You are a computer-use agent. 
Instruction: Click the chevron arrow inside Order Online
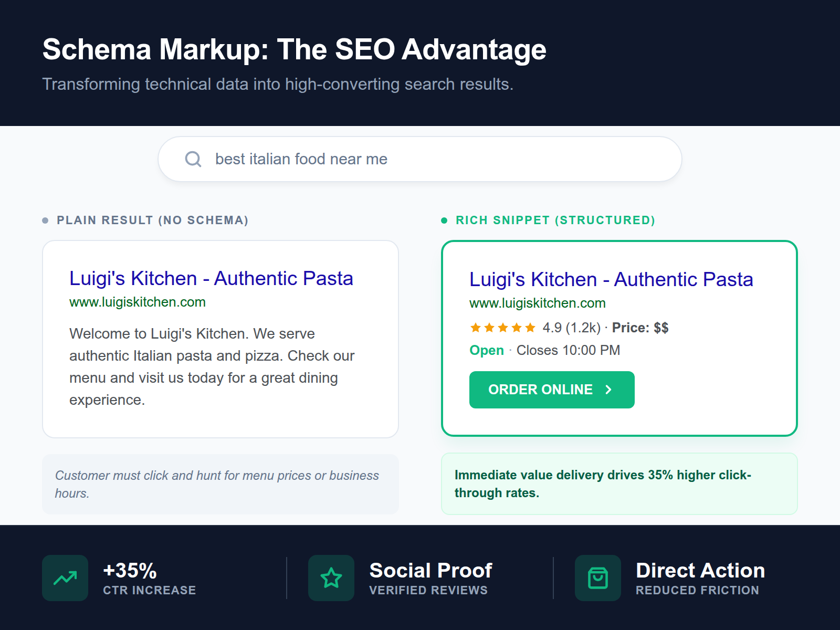click(x=609, y=390)
